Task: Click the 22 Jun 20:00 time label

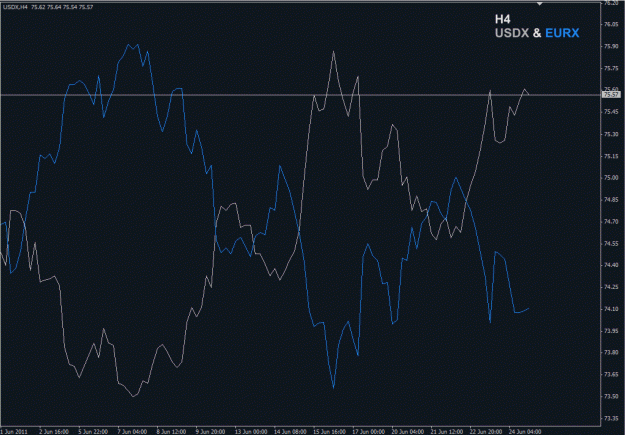Action: (x=484, y=431)
